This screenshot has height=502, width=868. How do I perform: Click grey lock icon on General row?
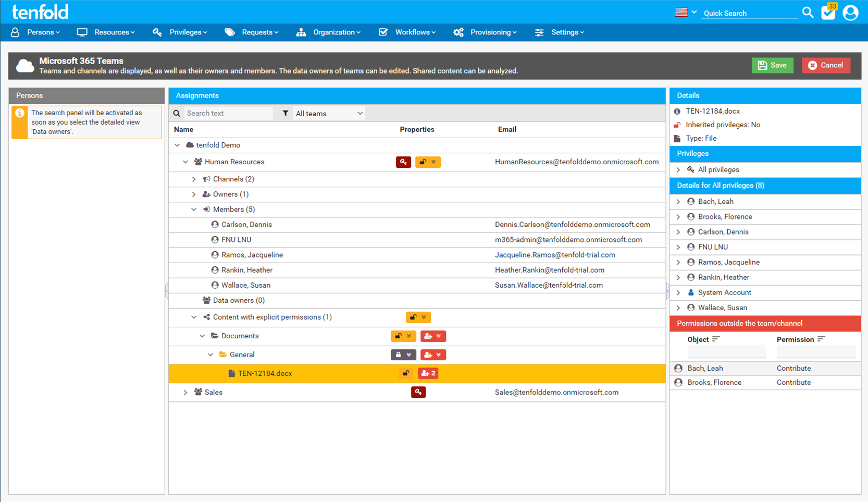tap(403, 355)
